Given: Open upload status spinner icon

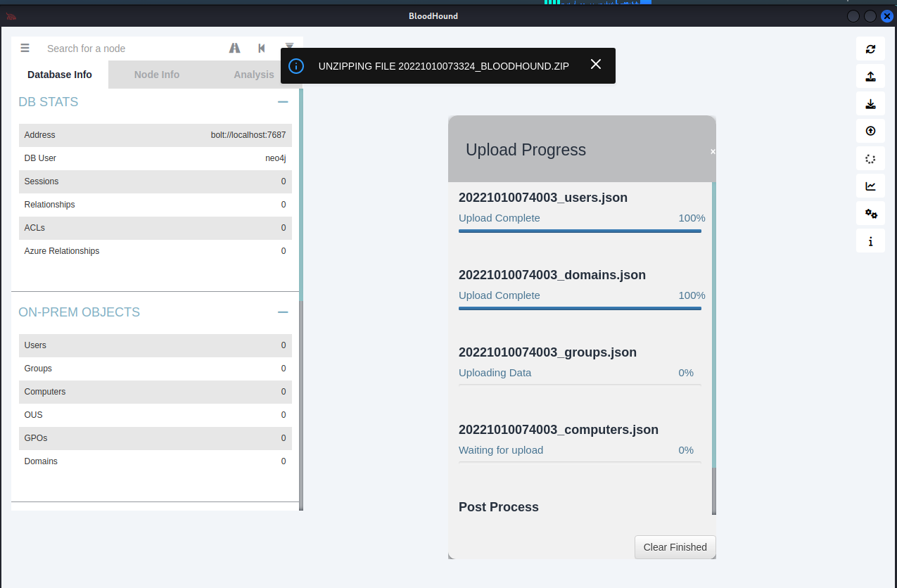Looking at the screenshot, I should point(870,159).
